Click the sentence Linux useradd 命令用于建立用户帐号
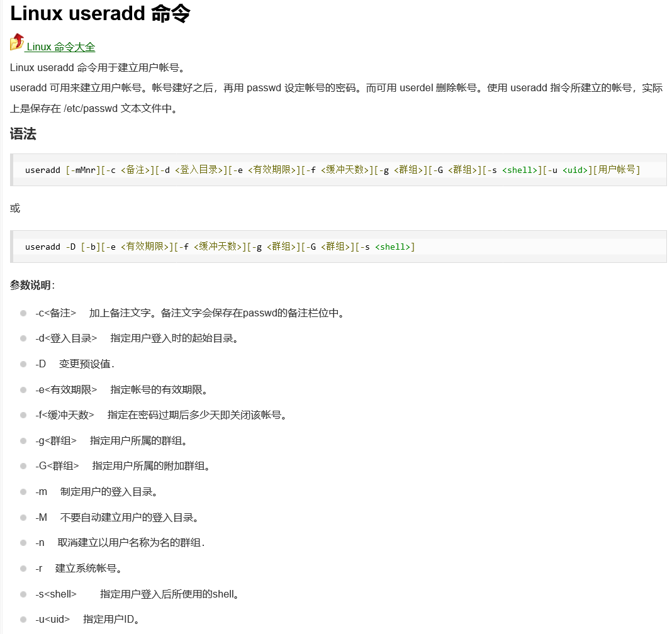Image resolution: width=672 pixels, height=634 pixels. [98, 68]
